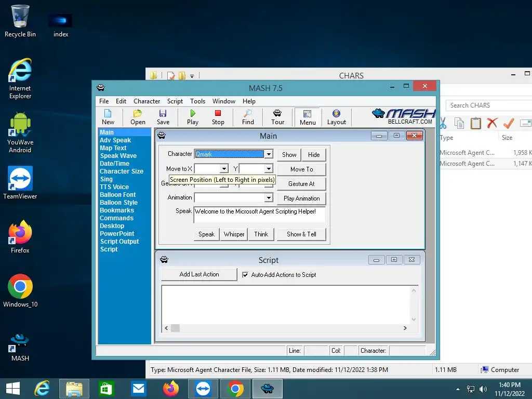Select the Internet Explorer desktop shortcut

20,79
